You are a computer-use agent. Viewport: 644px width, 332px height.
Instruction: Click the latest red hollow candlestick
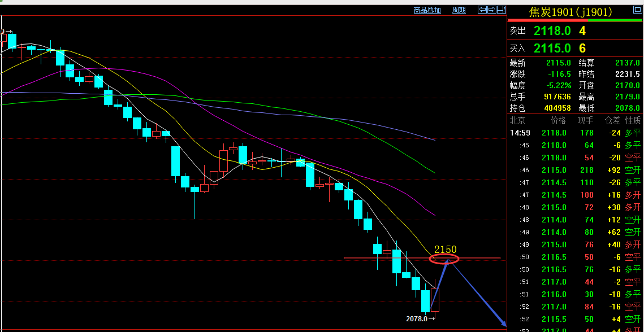(x=435, y=300)
